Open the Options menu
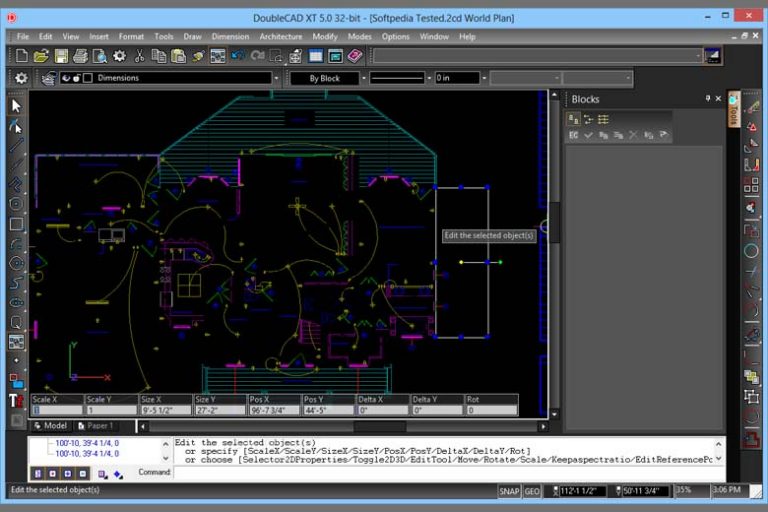 click(395, 37)
